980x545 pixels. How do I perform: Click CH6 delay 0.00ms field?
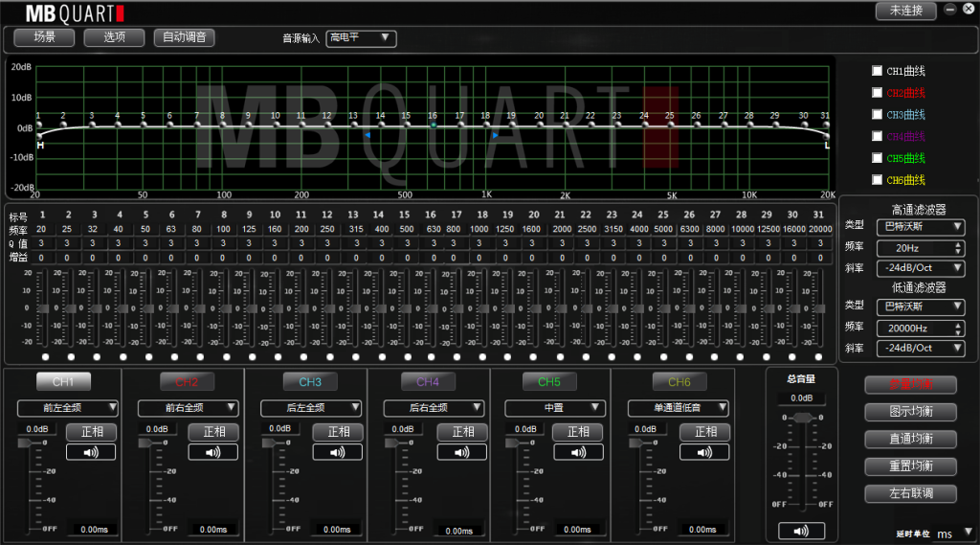[x=702, y=530]
